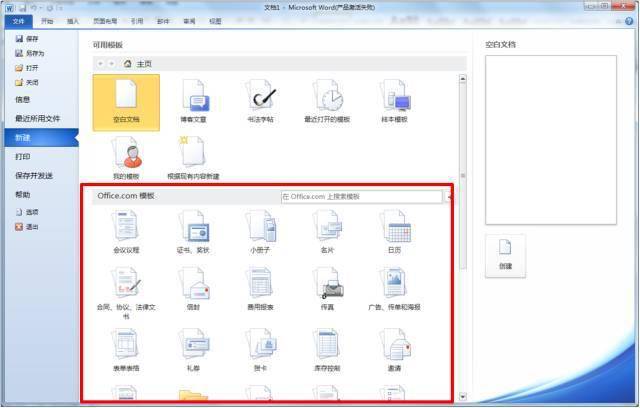This screenshot has height=408, width=640.
Task: Switch to the 审阅 Review tab
Action: pyautogui.click(x=189, y=21)
